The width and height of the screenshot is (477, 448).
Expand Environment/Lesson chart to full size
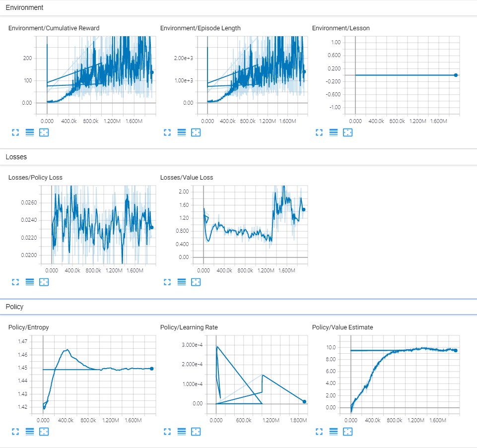point(319,132)
